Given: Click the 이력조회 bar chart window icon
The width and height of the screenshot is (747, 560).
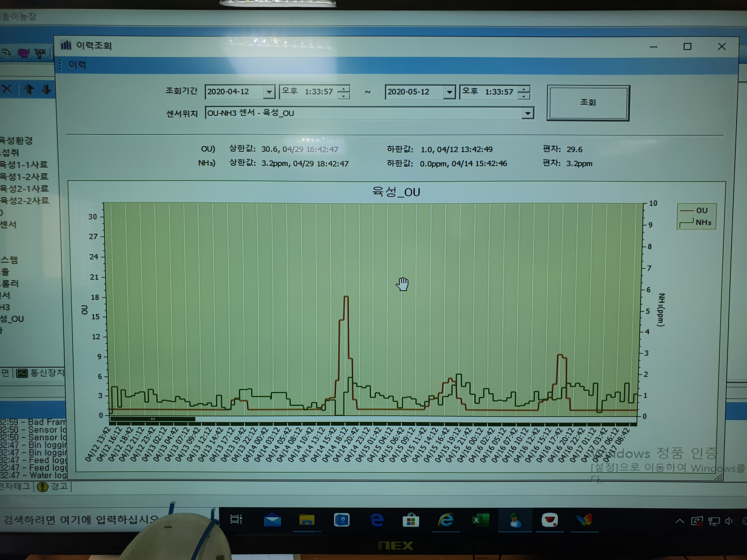Looking at the screenshot, I should point(66,45).
